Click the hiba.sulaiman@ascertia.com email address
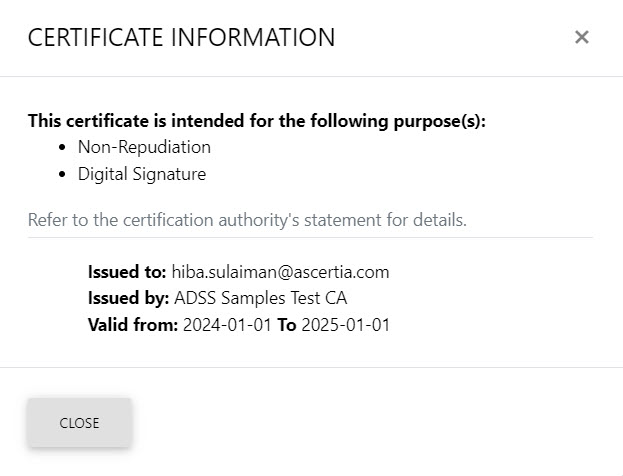623x476 pixels. [280, 272]
